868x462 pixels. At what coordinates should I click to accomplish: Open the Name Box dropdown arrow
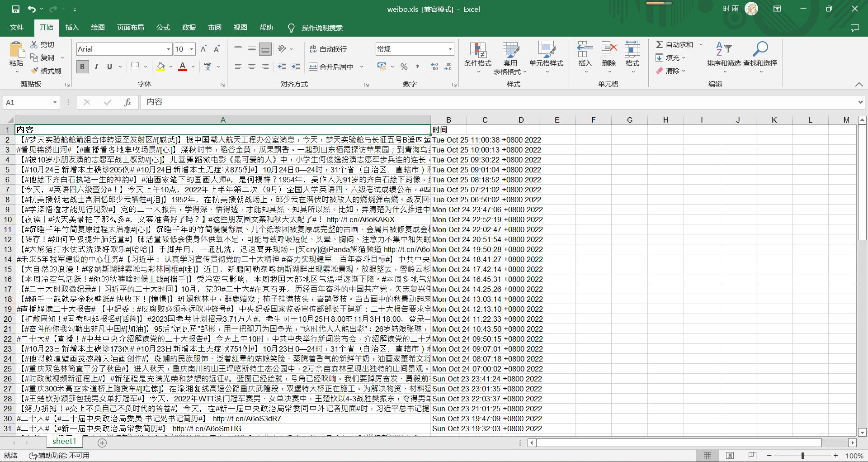[x=55, y=102]
